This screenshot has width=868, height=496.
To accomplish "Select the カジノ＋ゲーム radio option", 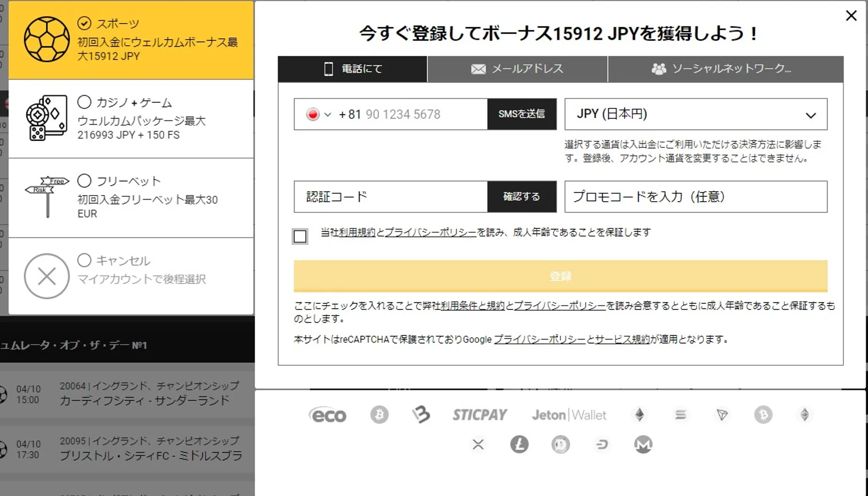I will [84, 102].
